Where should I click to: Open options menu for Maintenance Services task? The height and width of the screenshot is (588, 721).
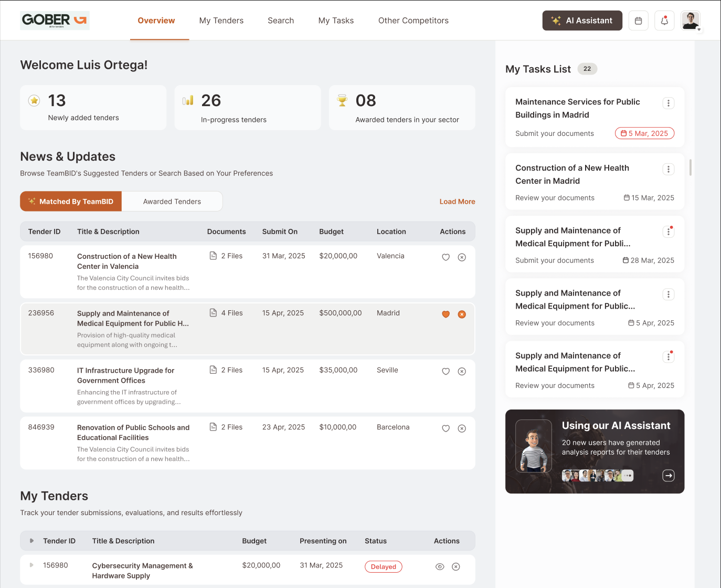pyautogui.click(x=668, y=103)
